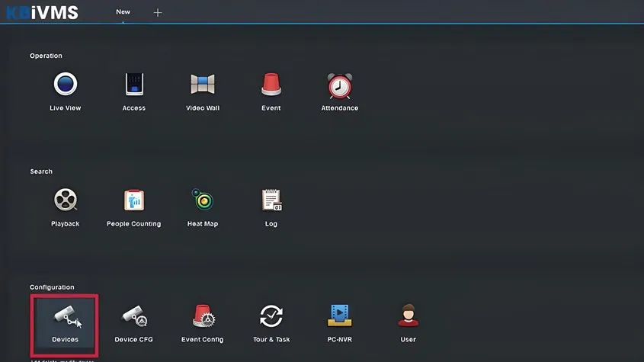This screenshot has width=644, height=362.
Task: Open the Event Config icon
Action: tap(203, 316)
